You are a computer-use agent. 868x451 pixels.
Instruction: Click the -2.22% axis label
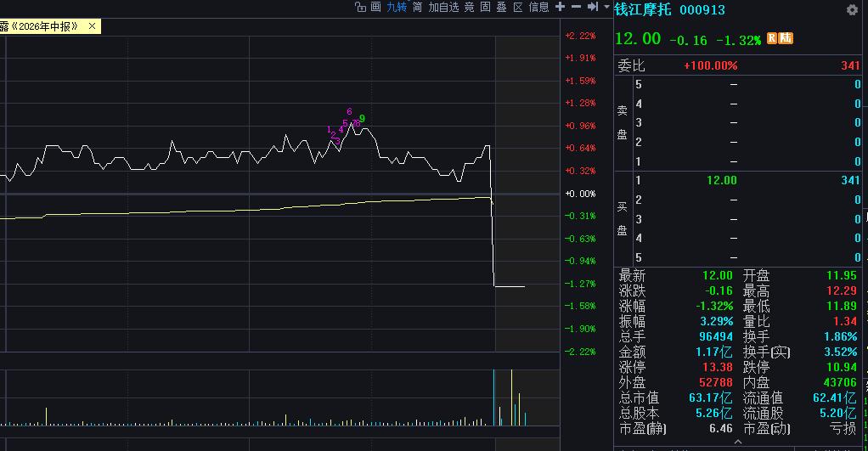(x=580, y=352)
